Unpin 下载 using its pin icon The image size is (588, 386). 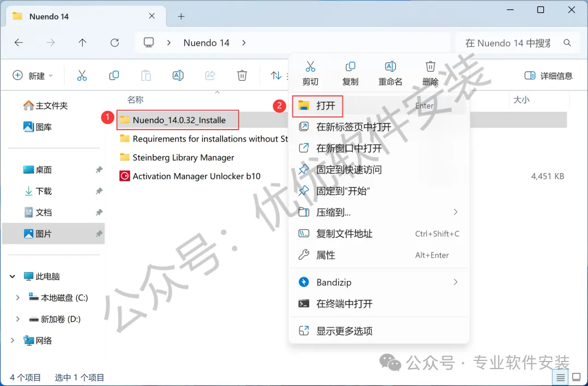99,191
